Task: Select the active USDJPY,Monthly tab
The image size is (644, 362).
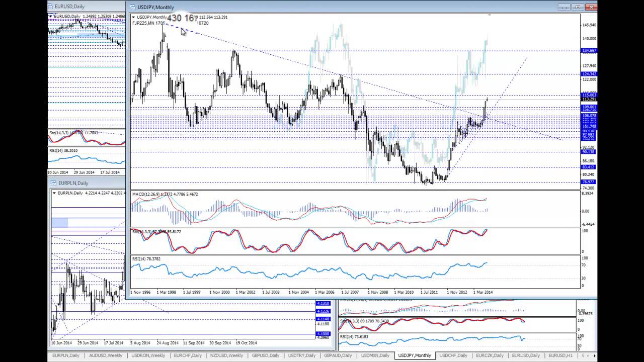Action: click(x=415, y=355)
